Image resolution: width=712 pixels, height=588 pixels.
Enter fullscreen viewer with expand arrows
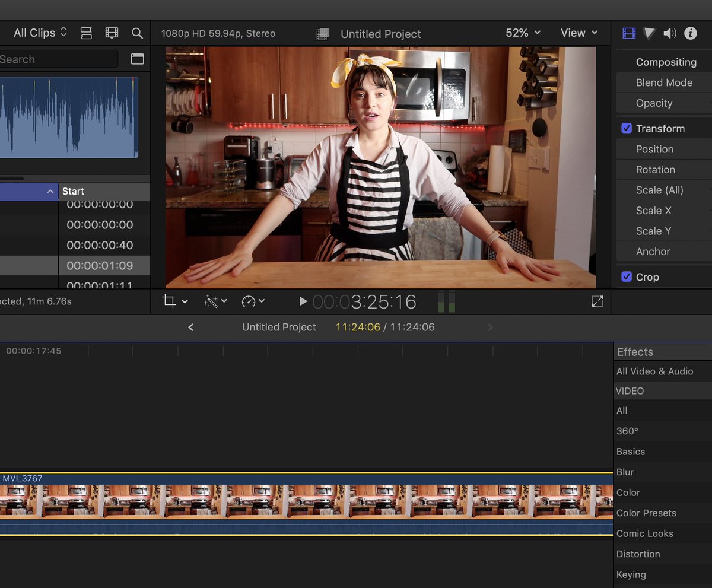click(x=597, y=301)
